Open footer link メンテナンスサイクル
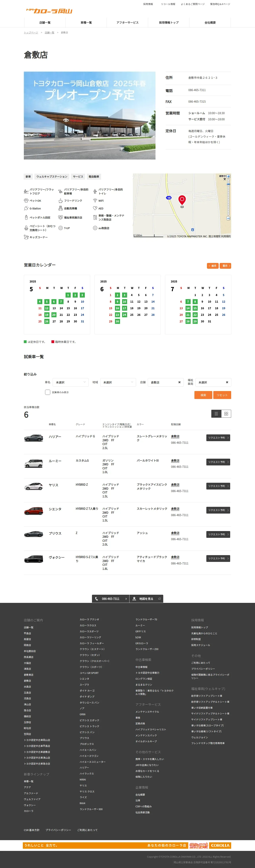This screenshot has width=255, height=868. [x=147, y=712]
